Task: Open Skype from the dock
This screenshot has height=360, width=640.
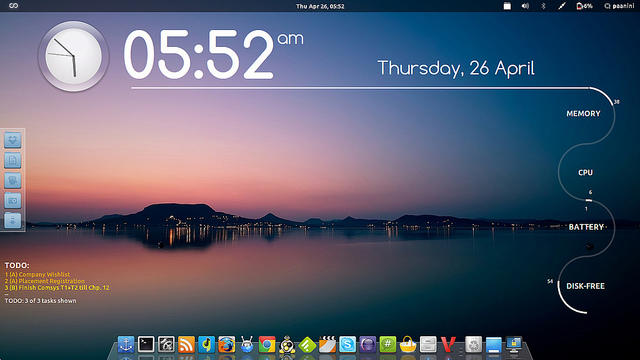Action: 347,344
